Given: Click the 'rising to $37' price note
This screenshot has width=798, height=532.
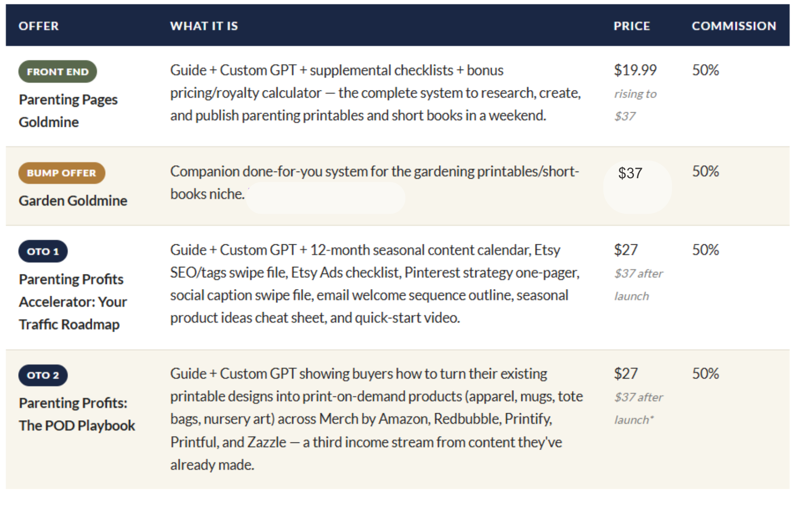Looking at the screenshot, I should (635, 105).
